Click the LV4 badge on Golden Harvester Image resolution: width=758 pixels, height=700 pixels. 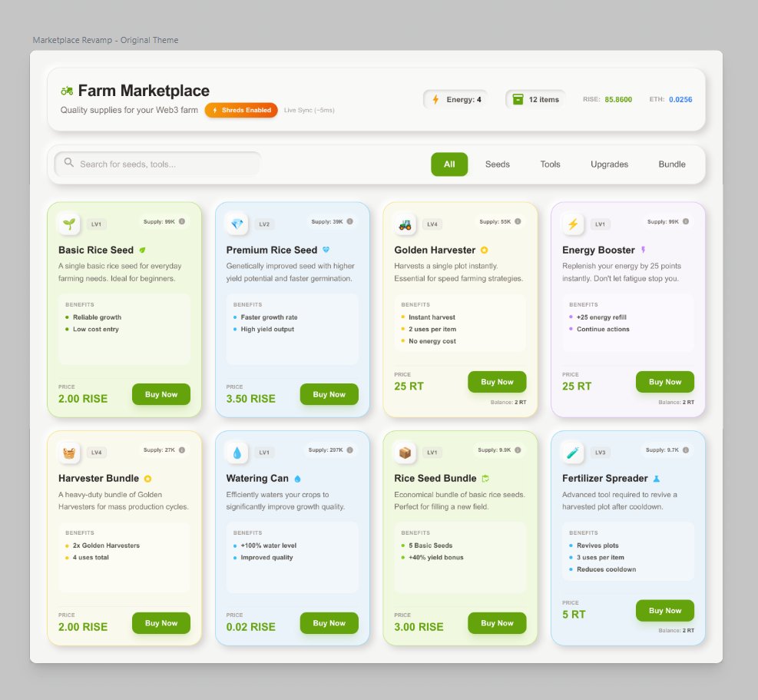432,224
